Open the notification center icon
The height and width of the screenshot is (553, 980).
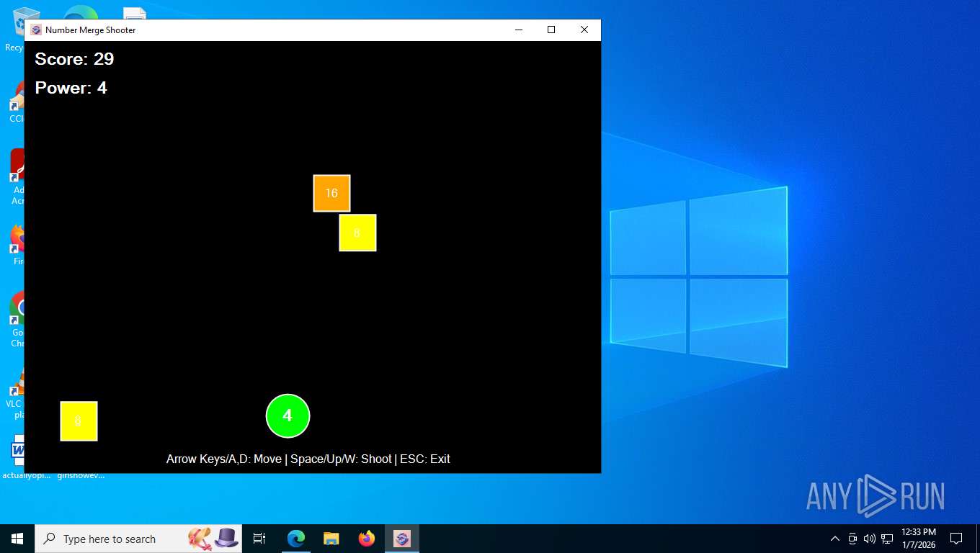point(956,539)
